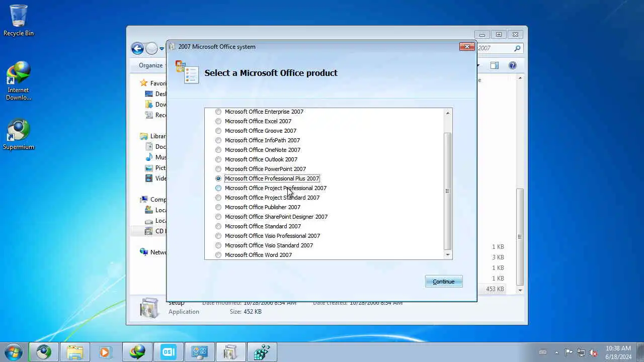644x362 pixels.
Task: Open Internet Download Manager desktop shortcut
Action: click(19, 81)
